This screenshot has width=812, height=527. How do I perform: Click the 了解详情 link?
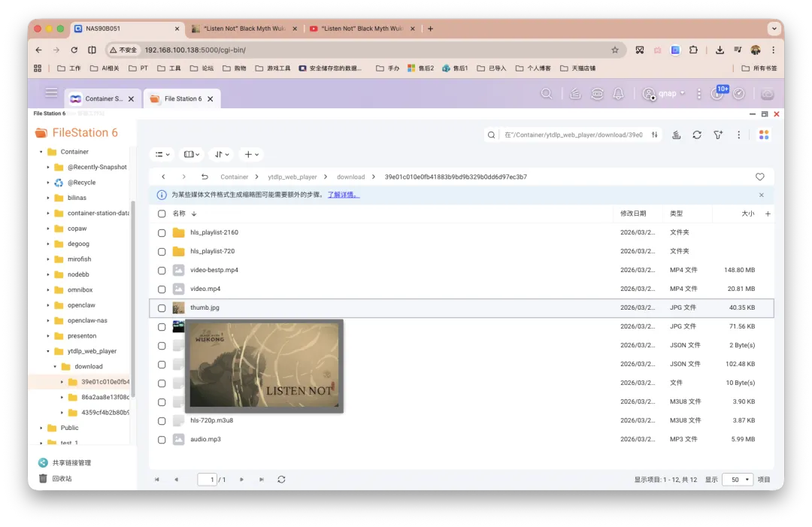pyautogui.click(x=344, y=195)
